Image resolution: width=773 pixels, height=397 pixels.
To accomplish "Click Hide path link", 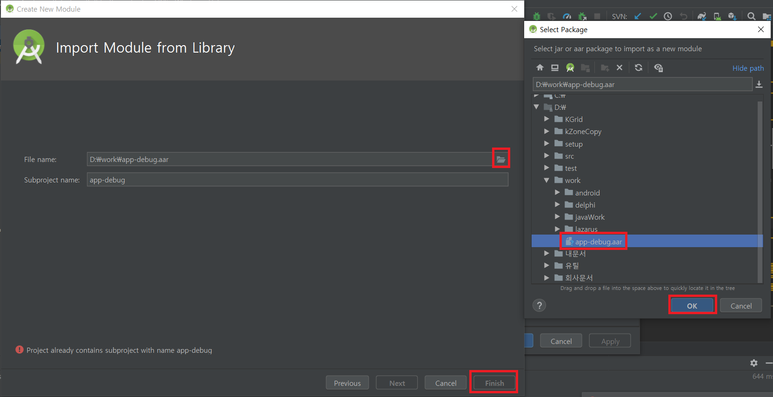I will (748, 69).
